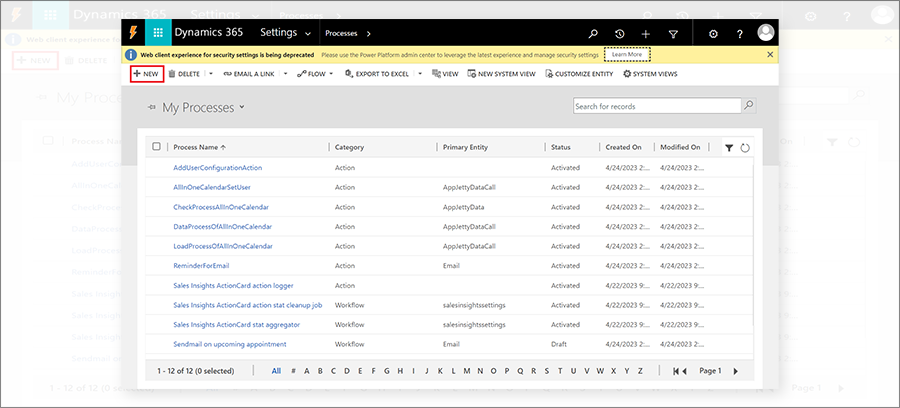Viewport: 900px width, 408px height.
Task: Pin the My Processes view
Action: tap(152, 107)
